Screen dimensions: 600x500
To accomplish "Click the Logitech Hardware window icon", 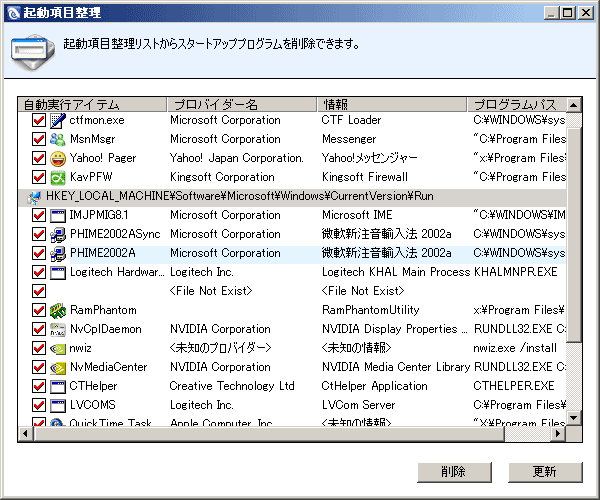I will pos(58,272).
